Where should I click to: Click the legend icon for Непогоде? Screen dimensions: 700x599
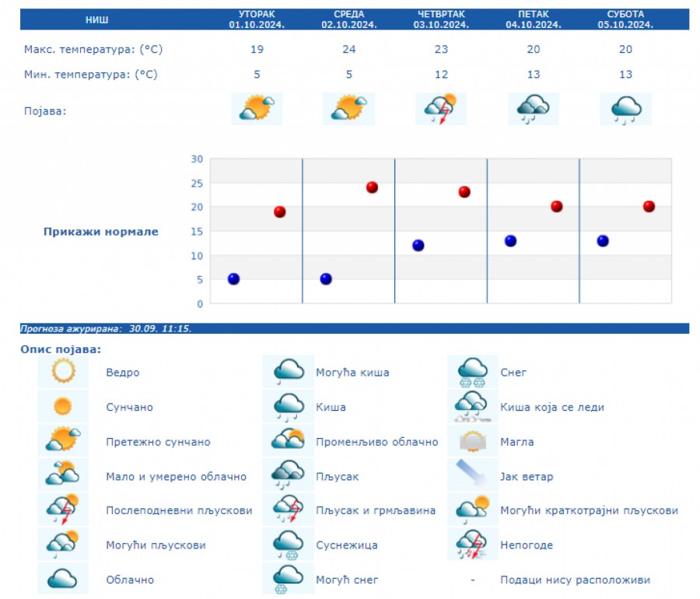click(472, 545)
